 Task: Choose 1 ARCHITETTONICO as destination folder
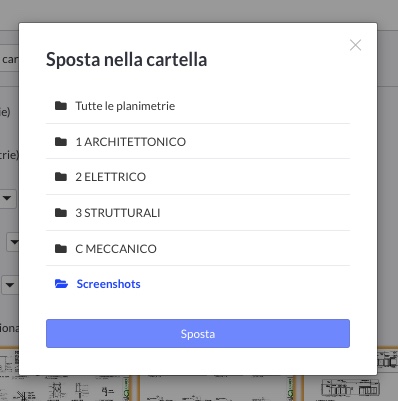[x=131, y=142]
